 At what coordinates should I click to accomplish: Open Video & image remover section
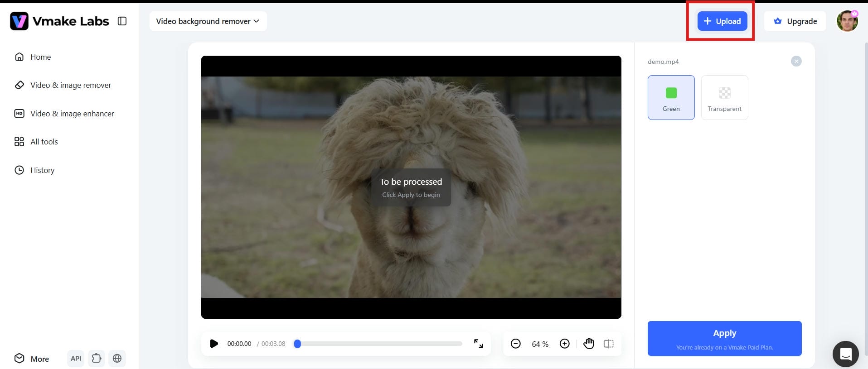[63, 85]
